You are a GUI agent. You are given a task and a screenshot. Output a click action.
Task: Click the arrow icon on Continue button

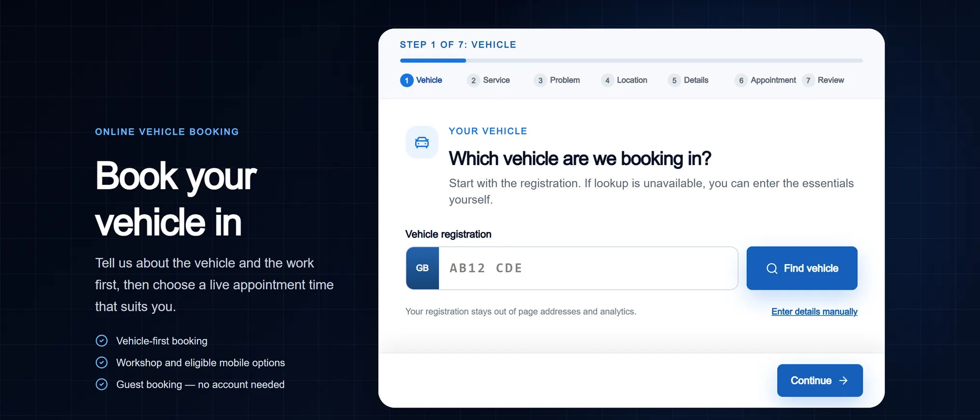(x=843, y=381)
